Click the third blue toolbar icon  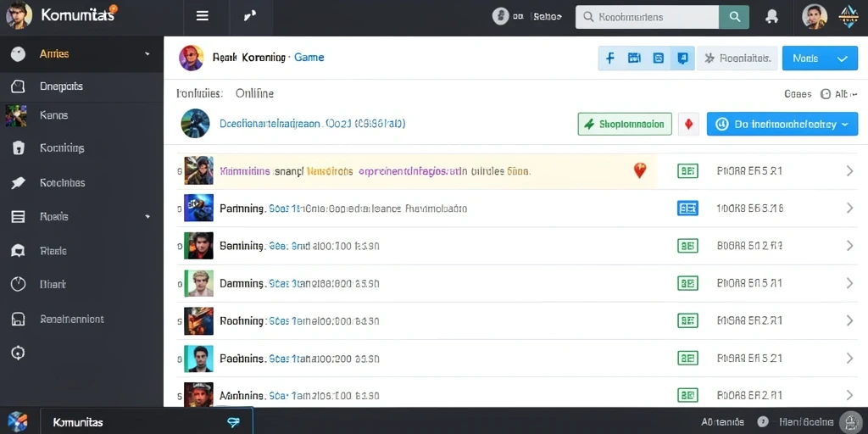point(658,58)
